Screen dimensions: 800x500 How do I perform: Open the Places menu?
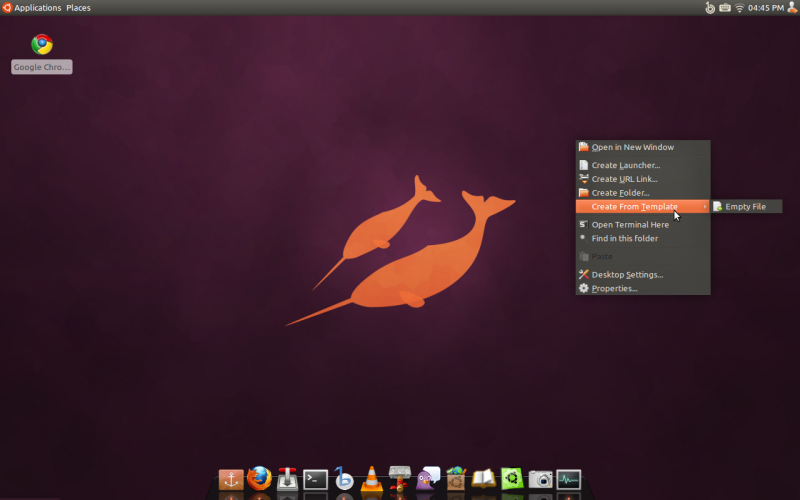(x=78, y=8)
